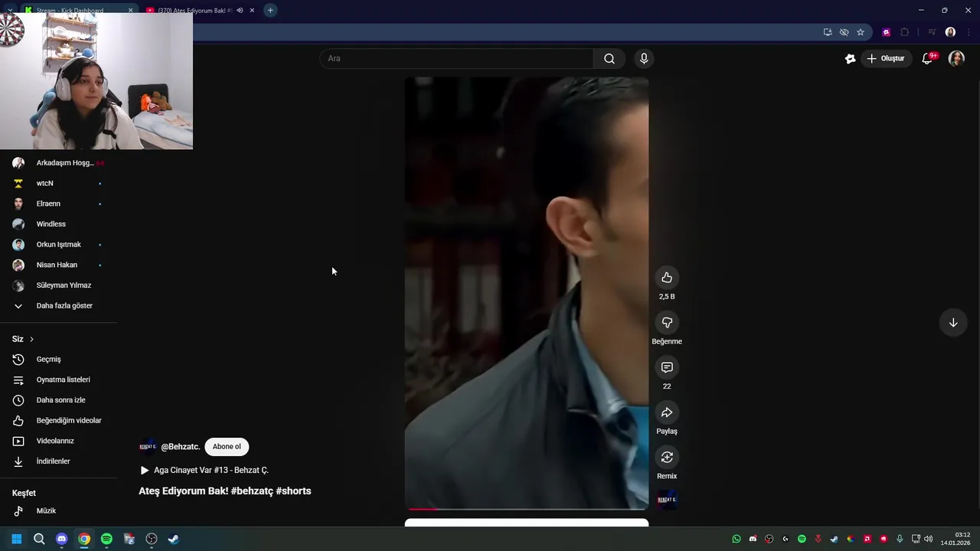Expand Daha fazla göster subscriptions
Screen dimensions: 980x551
pos(59,306)
